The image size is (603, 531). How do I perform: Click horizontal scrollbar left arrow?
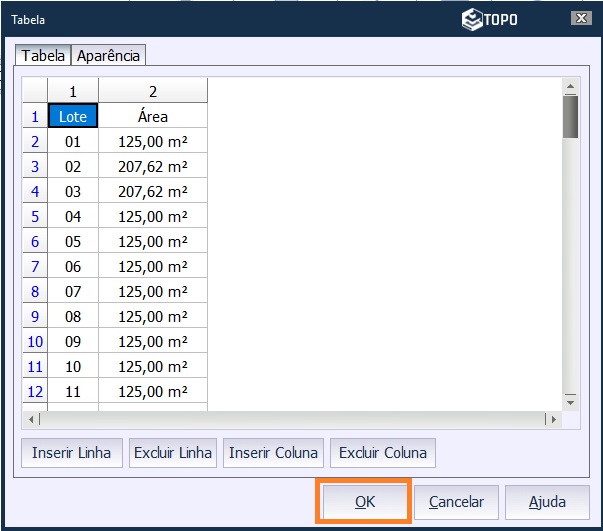(x=30, y=419)
